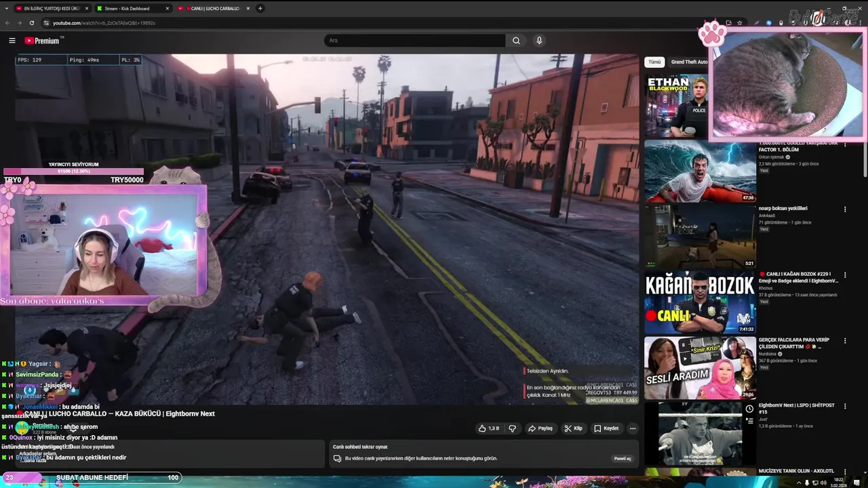Open taskbar clock showing 18:22
868x488 pixels.
point(840,483)
